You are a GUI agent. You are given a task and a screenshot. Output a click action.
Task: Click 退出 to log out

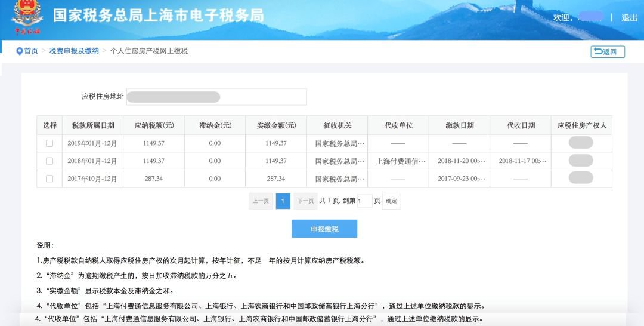point(629,18)
